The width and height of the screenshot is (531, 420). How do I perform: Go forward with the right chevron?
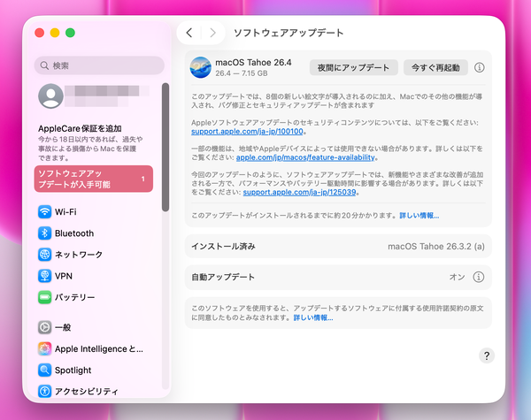212,33
